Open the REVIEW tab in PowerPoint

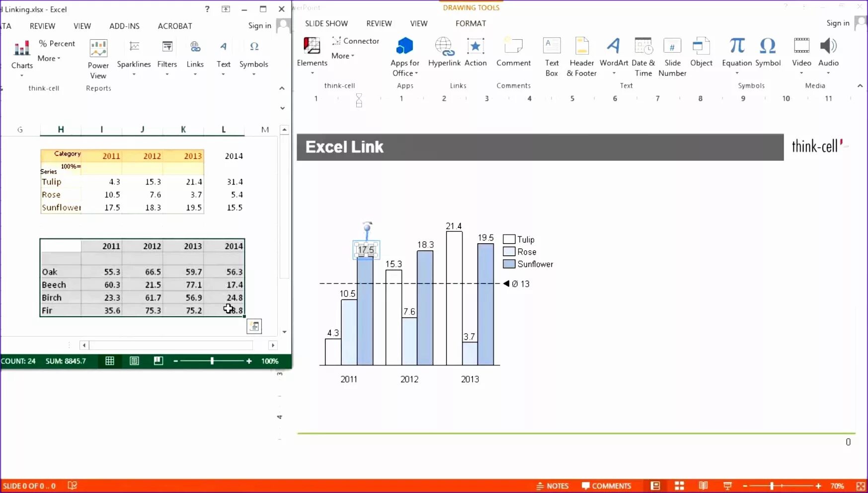[379, 23]
